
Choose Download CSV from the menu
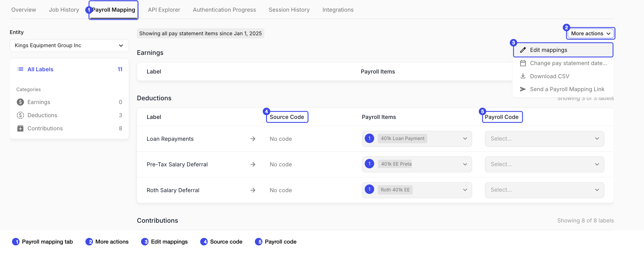point(563,76)
